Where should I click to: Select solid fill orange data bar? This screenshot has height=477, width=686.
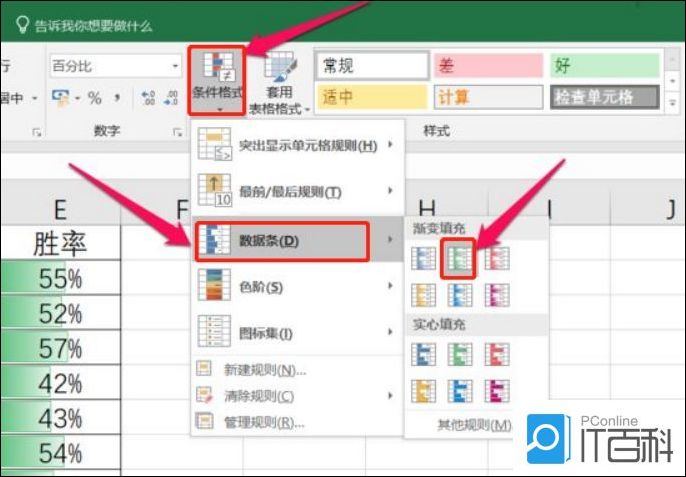(424, 391)
